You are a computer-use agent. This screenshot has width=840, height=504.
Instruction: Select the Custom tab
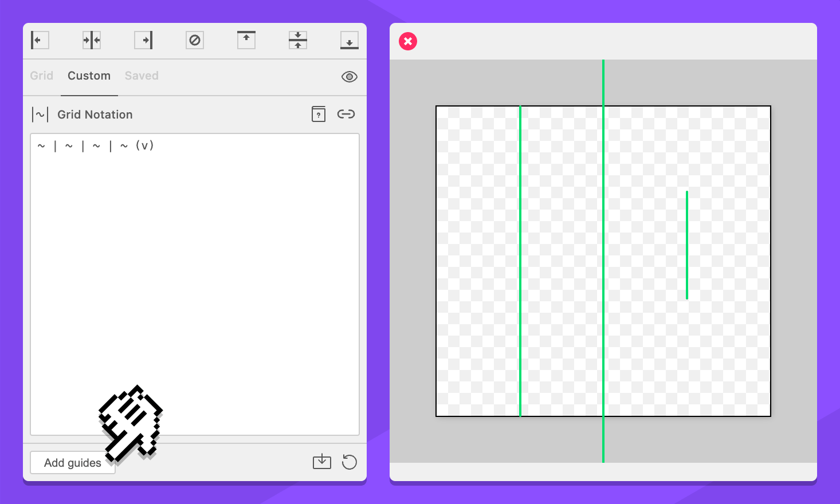point(89,76)
